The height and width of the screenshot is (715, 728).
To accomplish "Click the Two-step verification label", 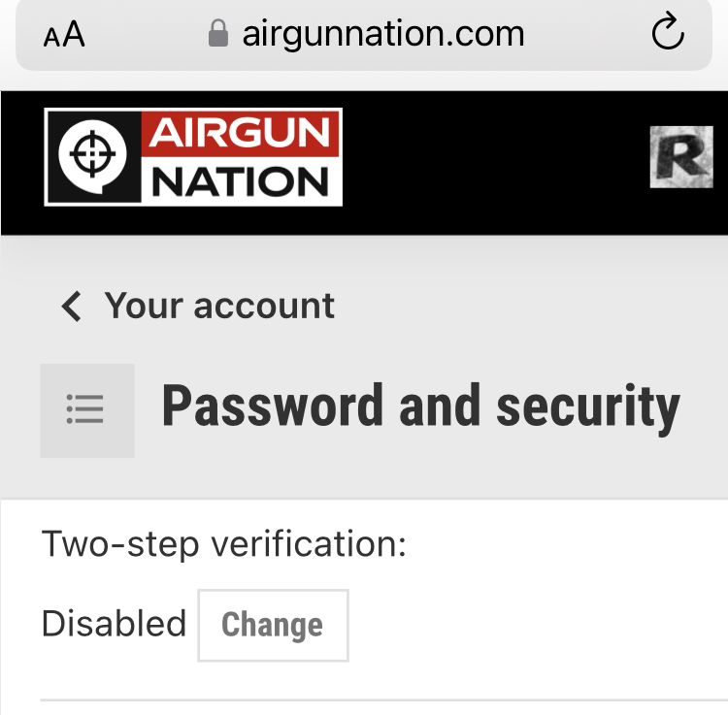I will coord(224,544).
